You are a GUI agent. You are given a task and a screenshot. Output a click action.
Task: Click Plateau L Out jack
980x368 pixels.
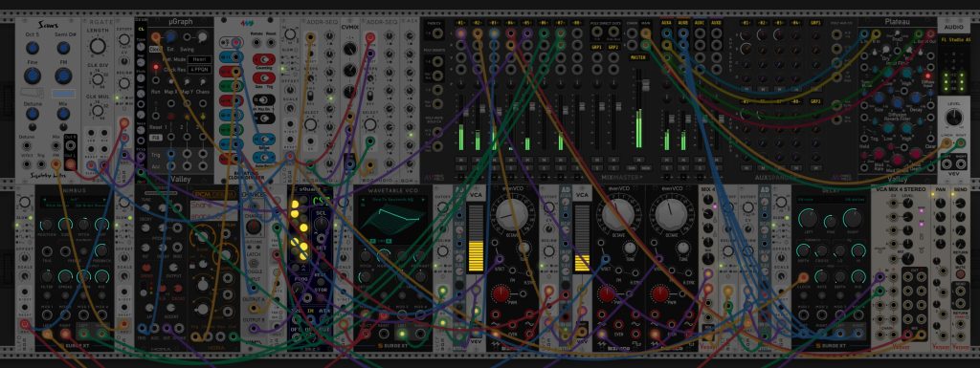(918, 33)
